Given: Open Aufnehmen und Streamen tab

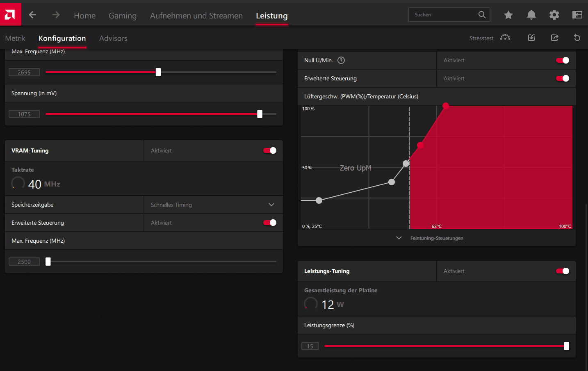Looking at the screenshot, I should pos(196,16).
